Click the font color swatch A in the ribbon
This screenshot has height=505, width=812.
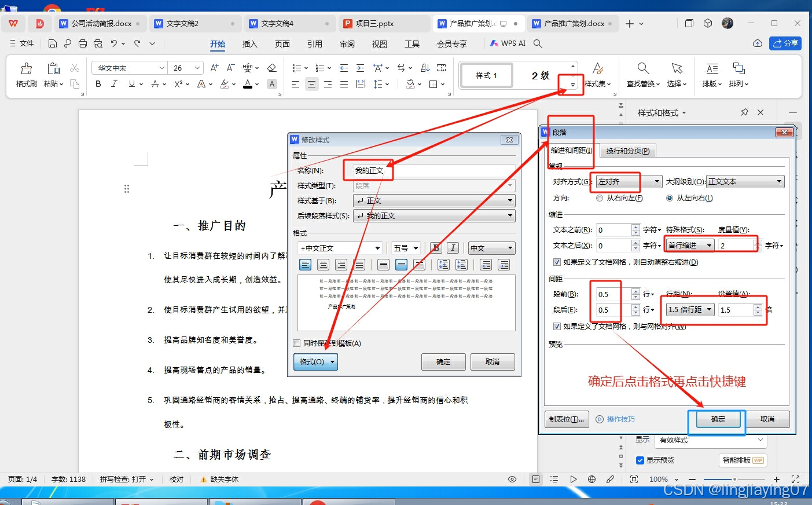pos(248,84)
